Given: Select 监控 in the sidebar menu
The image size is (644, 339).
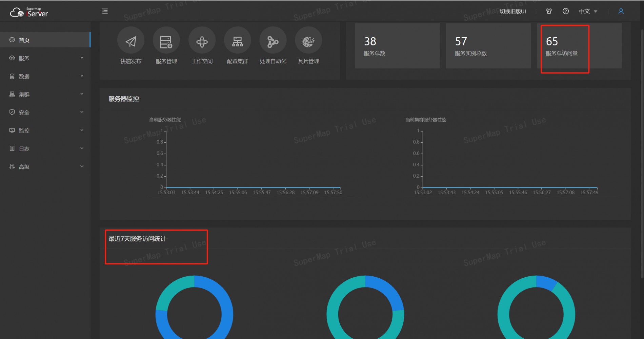Looking at the screenshot, I should tap(45, 130).
